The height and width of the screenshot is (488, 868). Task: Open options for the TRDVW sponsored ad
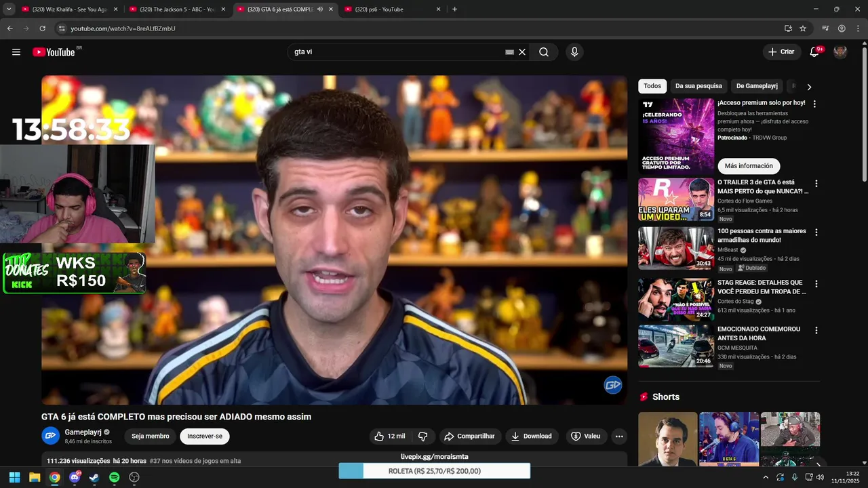(x=814, y=104)
